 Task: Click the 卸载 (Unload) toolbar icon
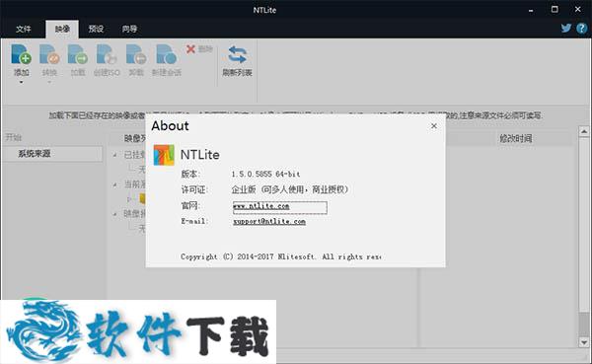(136, 54)
